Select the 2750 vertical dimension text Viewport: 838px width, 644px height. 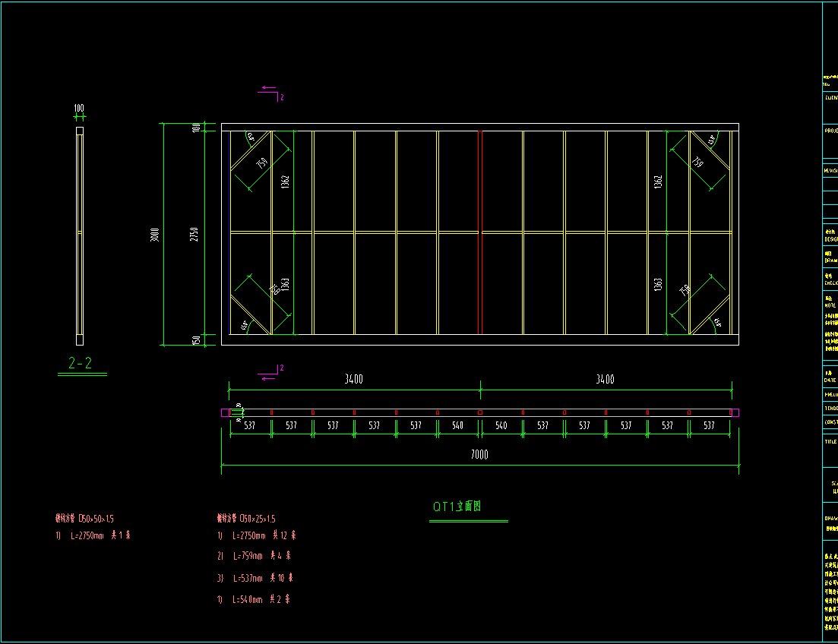click(x=194, y=234)
